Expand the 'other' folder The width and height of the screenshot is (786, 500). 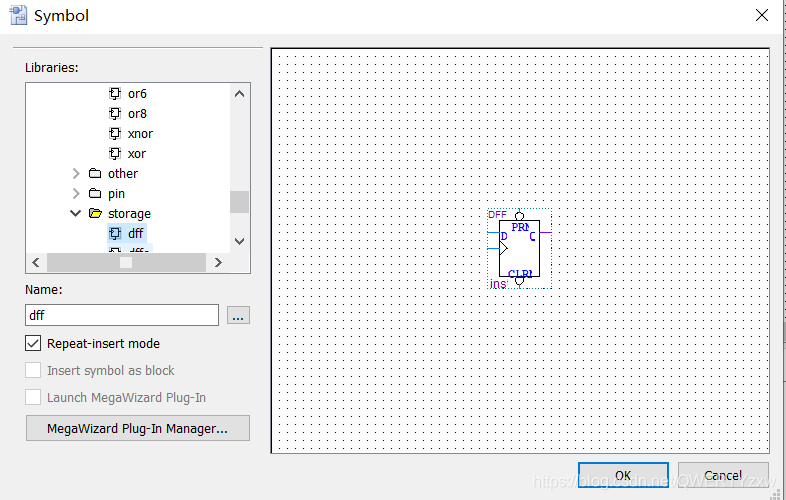click(x=76, y=174)
